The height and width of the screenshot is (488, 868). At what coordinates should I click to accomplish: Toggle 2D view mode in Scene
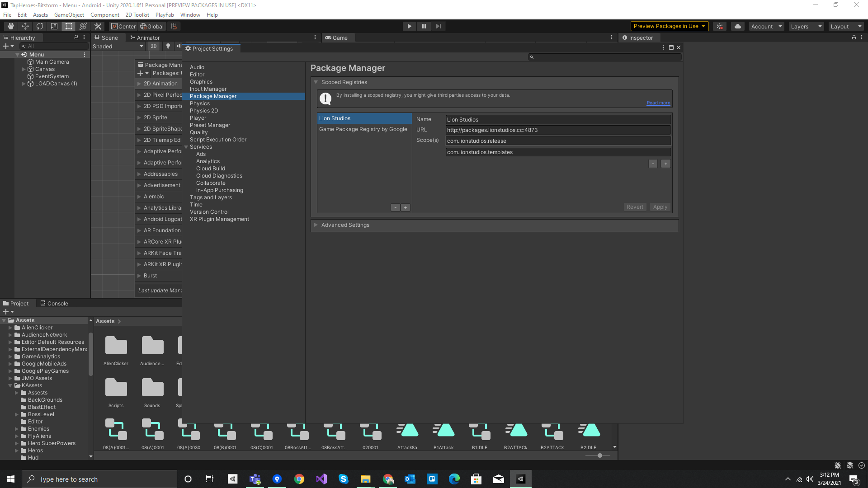tap(154, 46)
